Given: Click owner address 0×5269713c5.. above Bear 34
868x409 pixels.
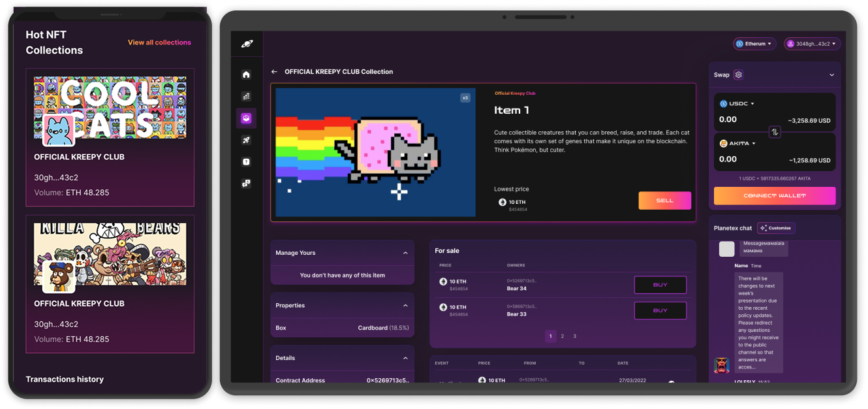Looking at the screenshot, I should [521, 281].
